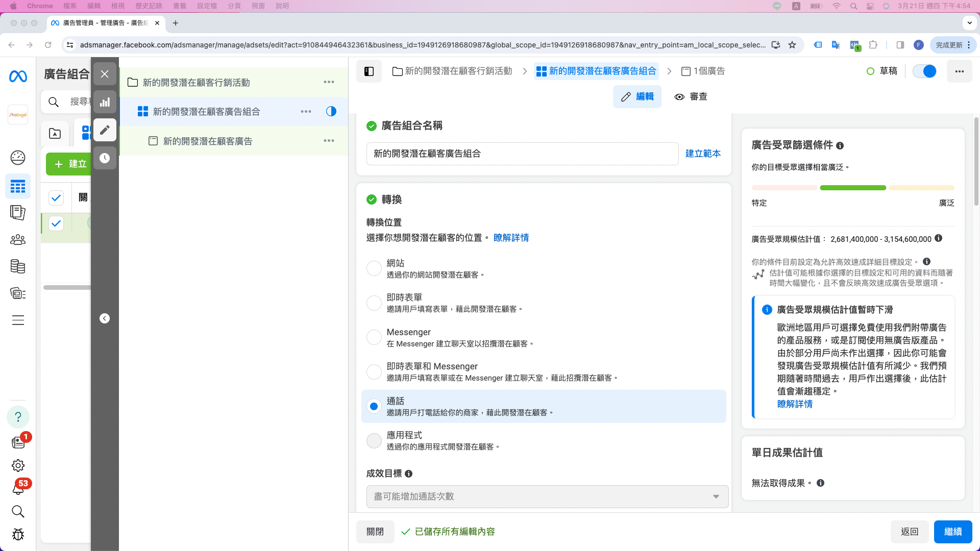The image size is (980, 551).
Task: Open the Chrome 歷史記錄 menu
Action: (149, 6)
